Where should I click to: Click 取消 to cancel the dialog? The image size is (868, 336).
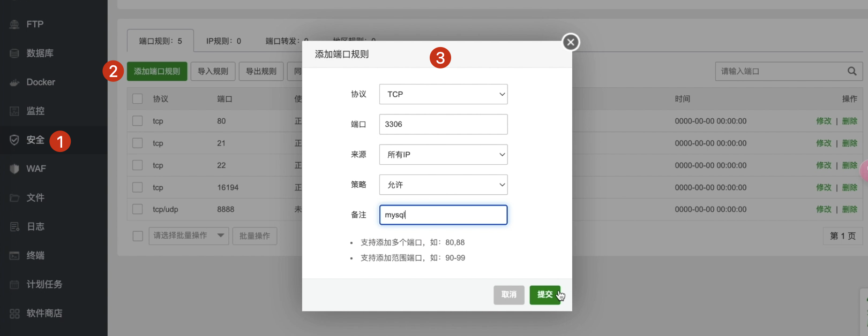(x=509, y=295)
